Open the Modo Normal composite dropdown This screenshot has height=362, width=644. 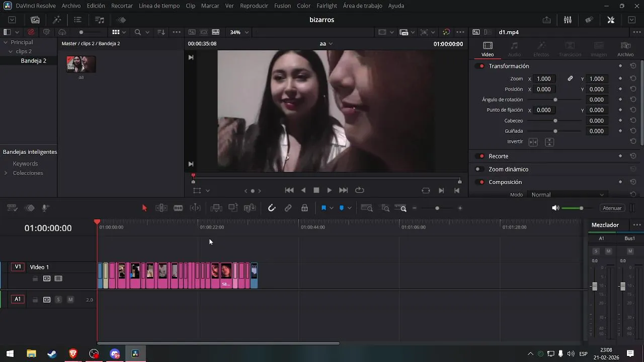click(568, 195)
